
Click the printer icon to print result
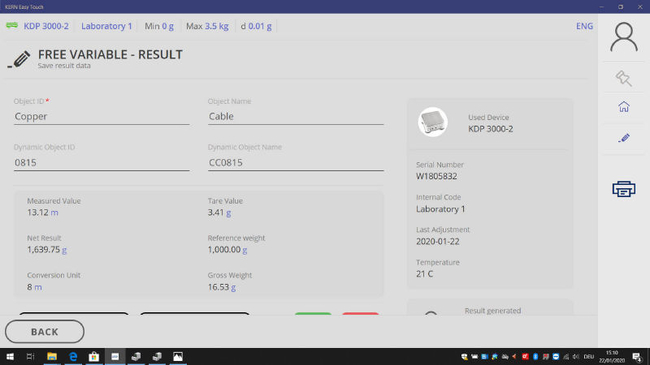623,189
